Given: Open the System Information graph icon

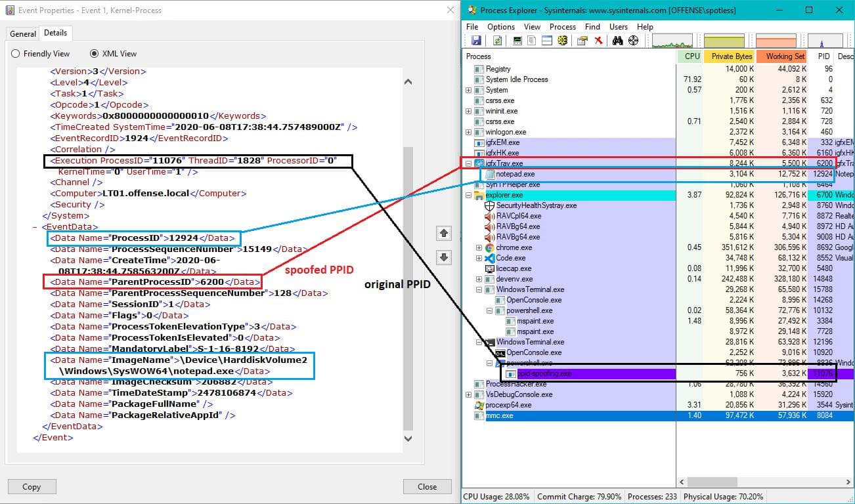Looking at the screenshot, I should 517,41.
